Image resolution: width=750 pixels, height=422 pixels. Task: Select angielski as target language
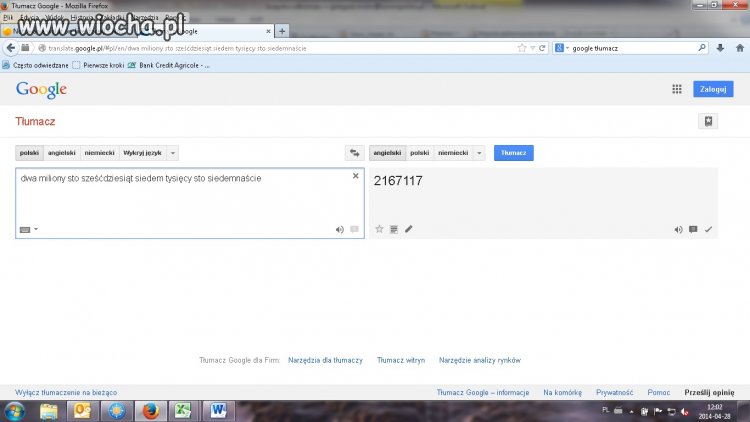tap(387, 153)
